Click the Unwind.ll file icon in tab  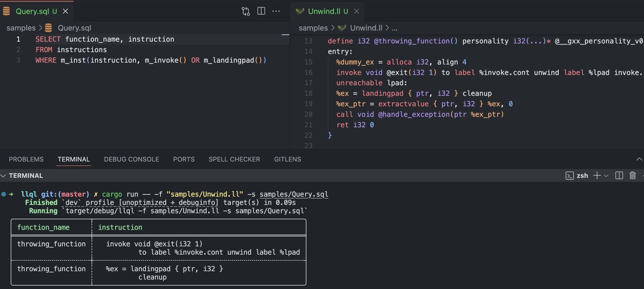pyautogui.click(x=299, y=11)
